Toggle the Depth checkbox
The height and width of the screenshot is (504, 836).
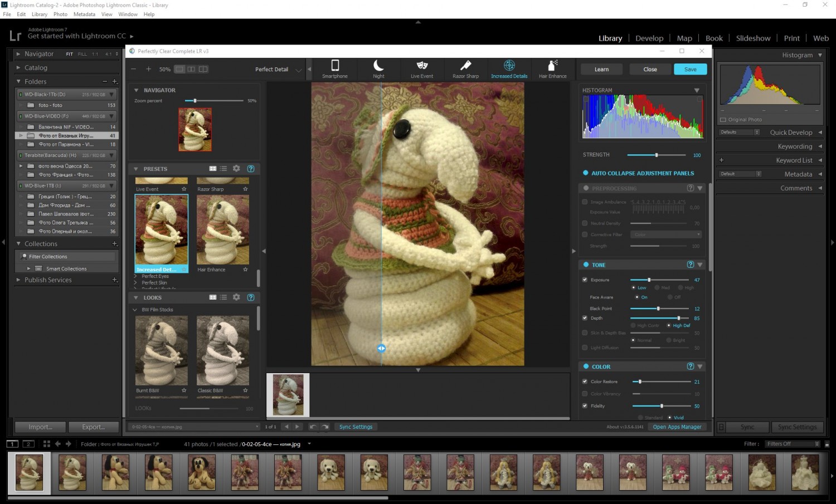pos(585,318)
